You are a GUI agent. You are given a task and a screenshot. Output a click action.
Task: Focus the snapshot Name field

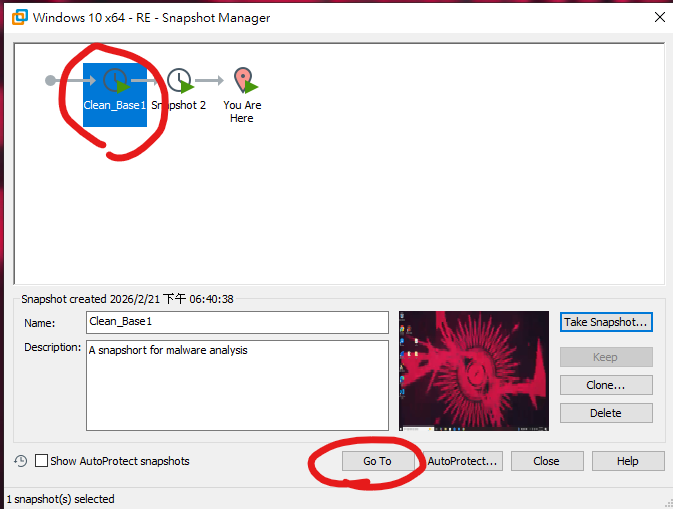coord(237,322)
